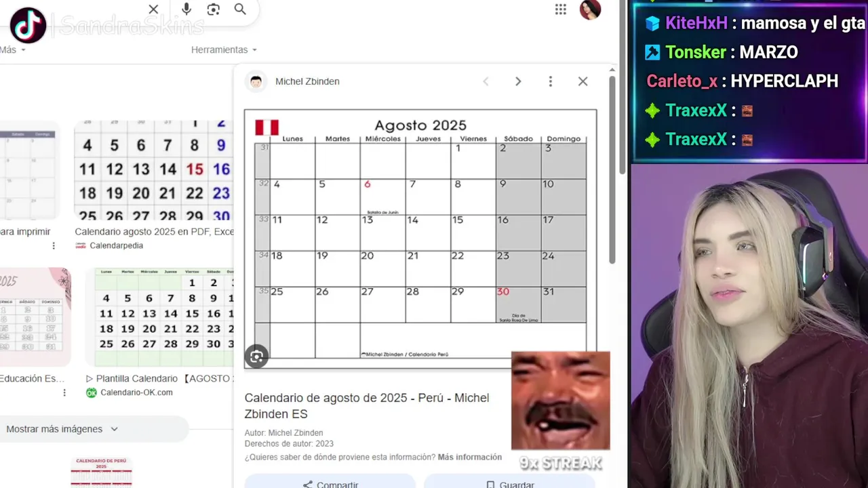The width and height of the screenshot is (868, 488).
Task: Close the image preview panel
Action: click(583, 81)
